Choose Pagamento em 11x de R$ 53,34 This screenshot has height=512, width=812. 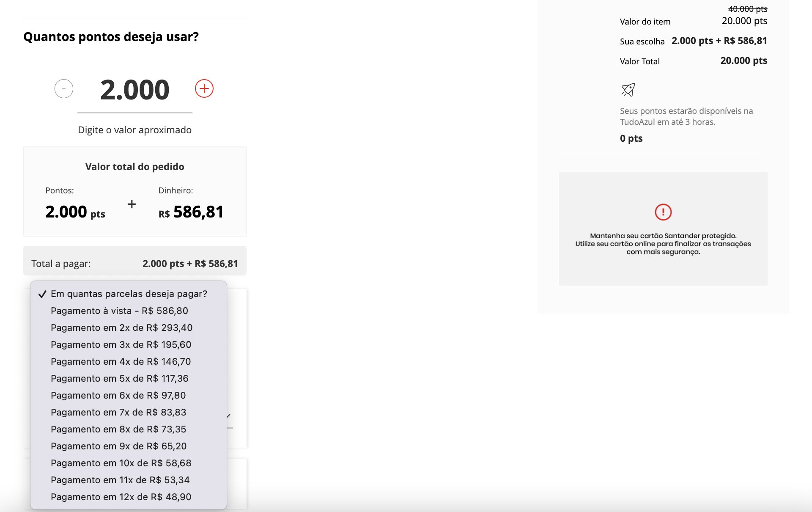(x=129, y=480)
